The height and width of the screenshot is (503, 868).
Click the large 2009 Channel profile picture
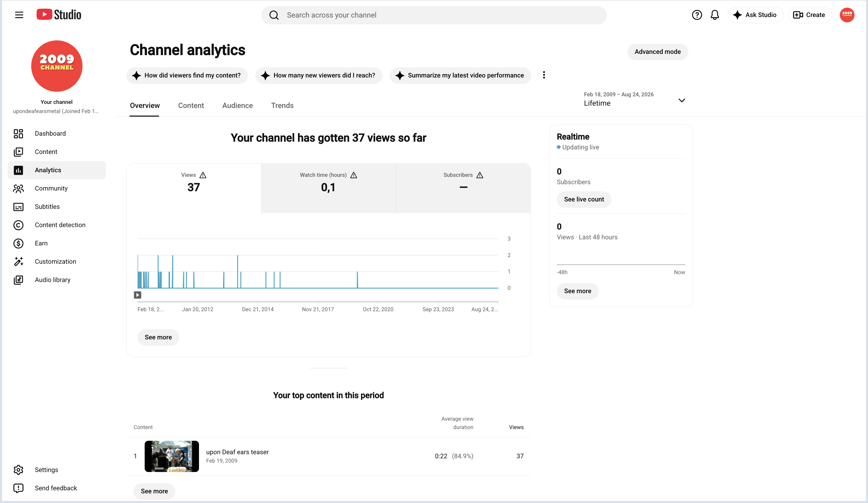click(x=57, y=66)
